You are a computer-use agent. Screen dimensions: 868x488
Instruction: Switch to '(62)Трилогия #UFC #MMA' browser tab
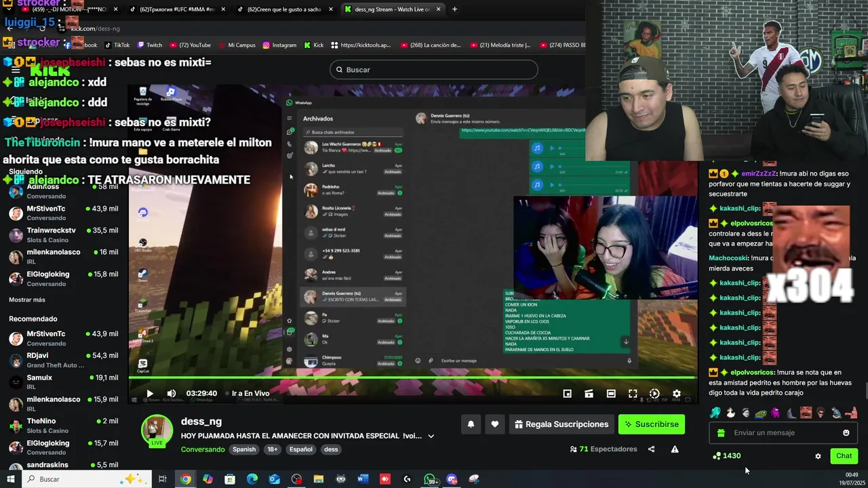(176, 9)
